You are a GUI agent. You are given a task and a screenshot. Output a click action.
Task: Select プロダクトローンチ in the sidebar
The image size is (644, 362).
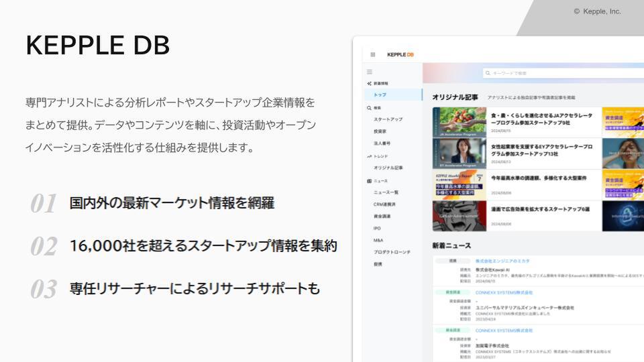tap(392, 252)
